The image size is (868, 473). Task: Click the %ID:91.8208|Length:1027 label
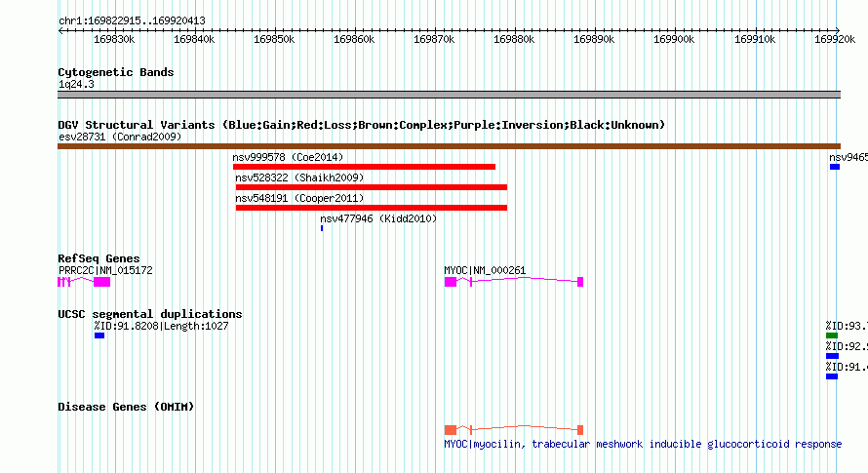[x=161, y=327]
